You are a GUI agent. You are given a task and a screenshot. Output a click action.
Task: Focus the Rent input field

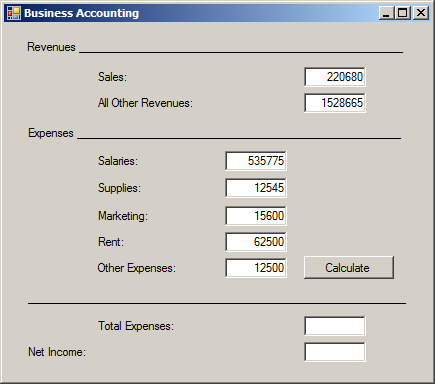[256, 242]
